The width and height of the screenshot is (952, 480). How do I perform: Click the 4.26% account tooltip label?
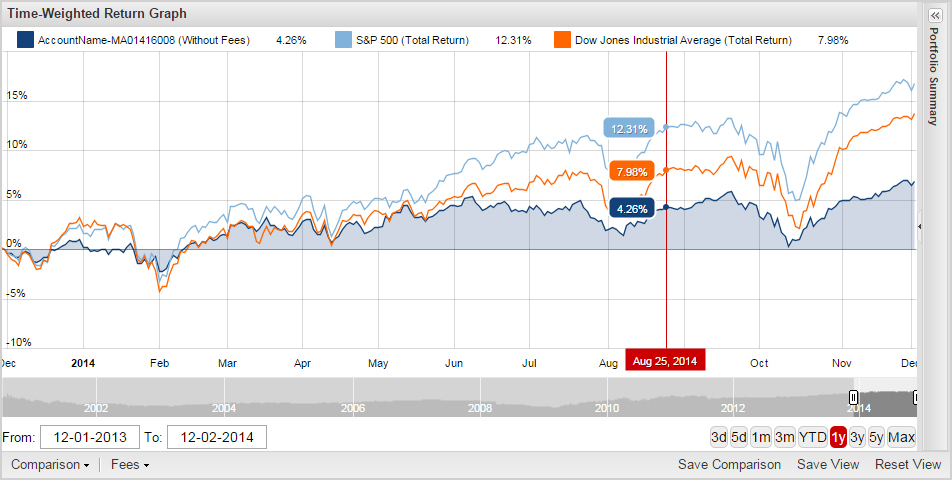[x=631, y=209]
